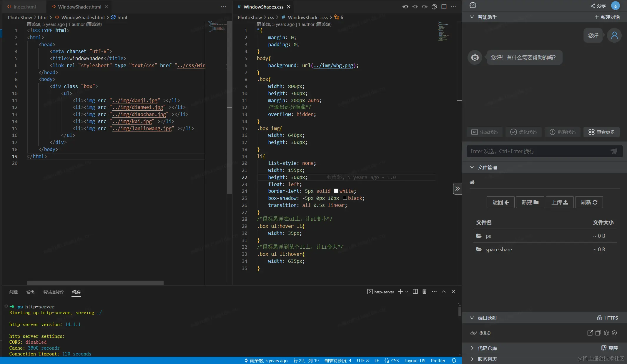Kill the http-server terminal with trash icon
This screenshot has width=627, height=364.
424,292
